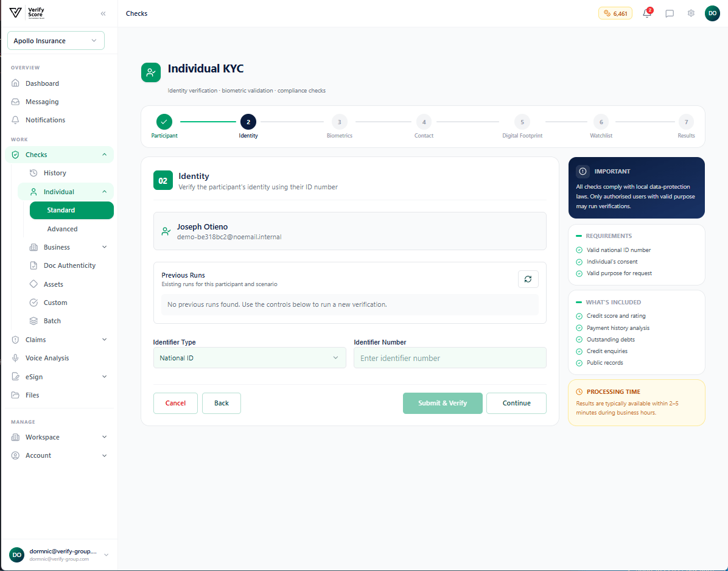Viewport: 728px width, 571px height.
Task: Open the Identifier Type National ID dropdown
Action: 250,358
